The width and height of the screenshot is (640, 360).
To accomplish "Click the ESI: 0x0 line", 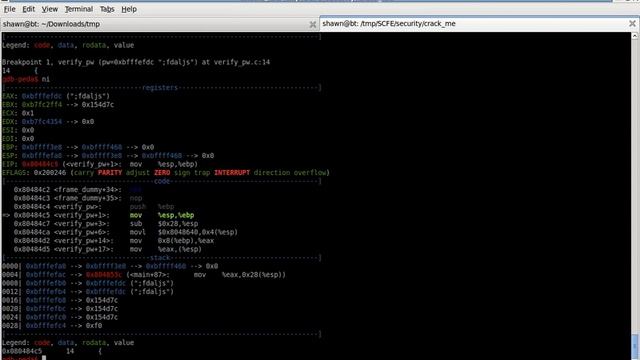I will [x=18, y=130].
